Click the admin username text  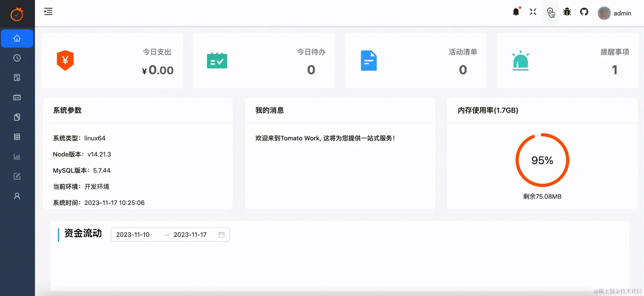tap(622, 13)
